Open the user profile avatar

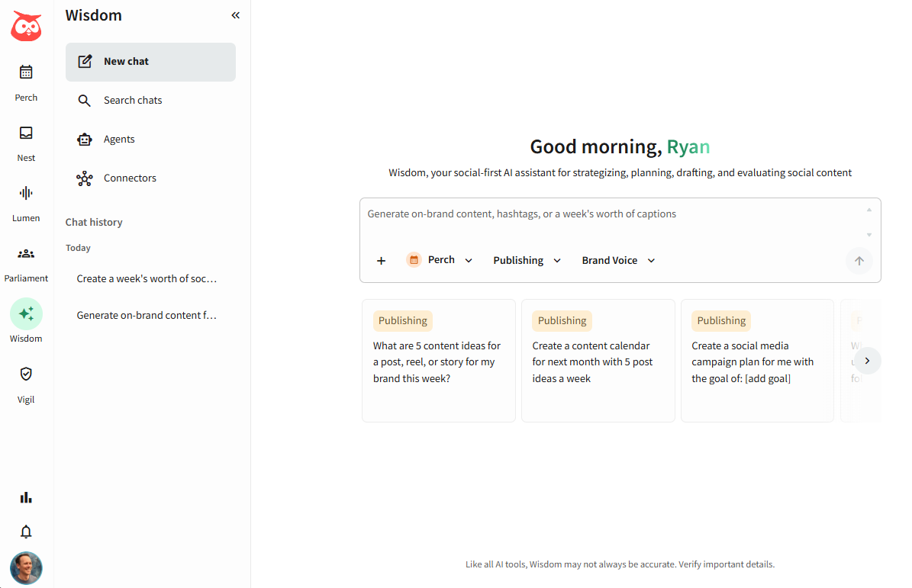pyautogui.click(x=26, y=567)
